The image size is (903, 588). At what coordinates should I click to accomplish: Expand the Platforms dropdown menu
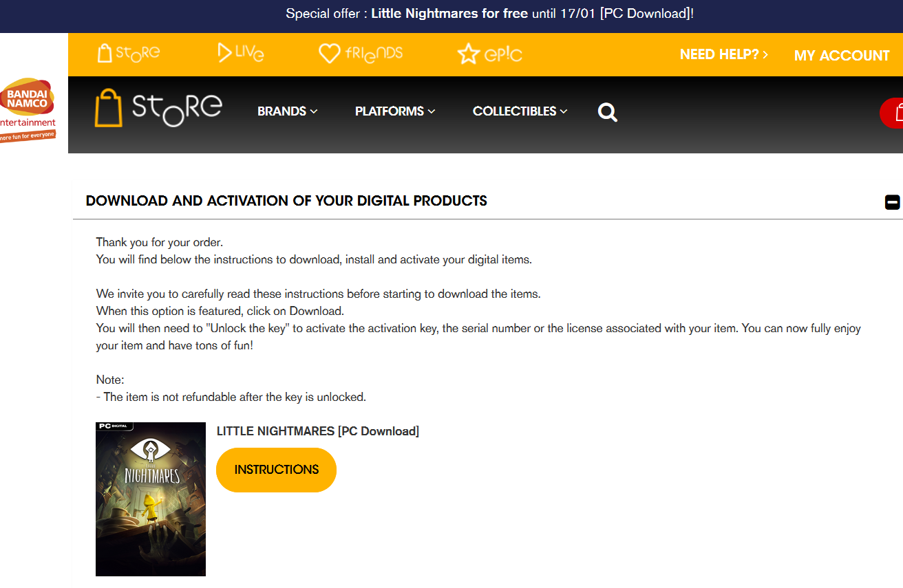[x=395, y=111]
